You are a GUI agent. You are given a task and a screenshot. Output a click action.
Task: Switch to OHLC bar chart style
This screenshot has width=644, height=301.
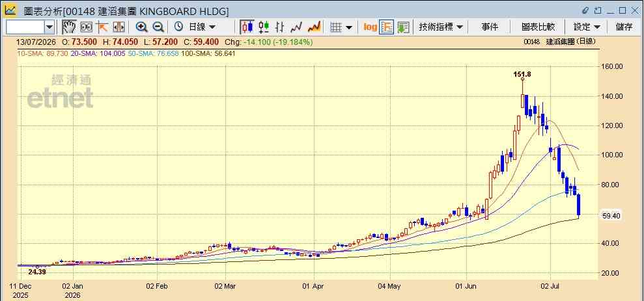click(x=280, y=27)
